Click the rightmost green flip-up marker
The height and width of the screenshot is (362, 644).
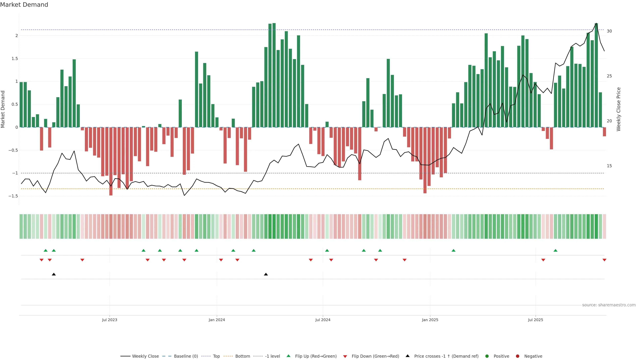(x=555, y=250)
